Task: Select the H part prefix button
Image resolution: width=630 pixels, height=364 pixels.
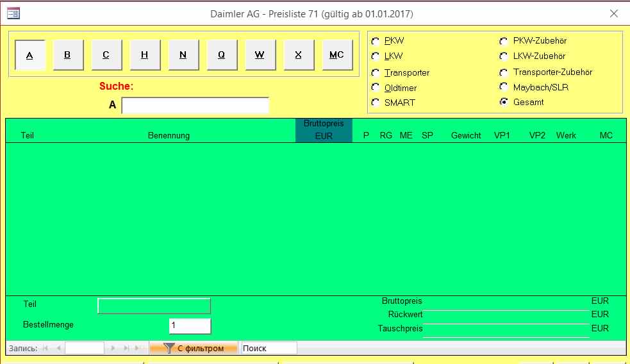Action: (x=145, y=55)
